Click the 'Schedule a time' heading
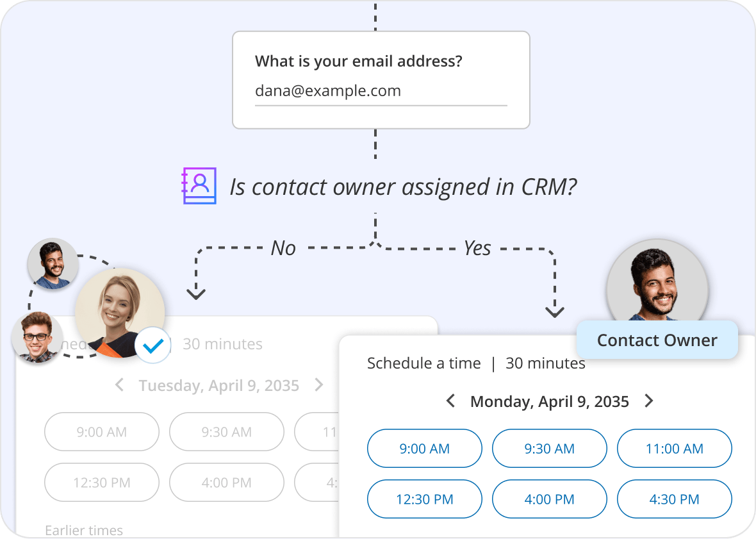Viewport: 756px width, 539px height. (x=423, y=363)
